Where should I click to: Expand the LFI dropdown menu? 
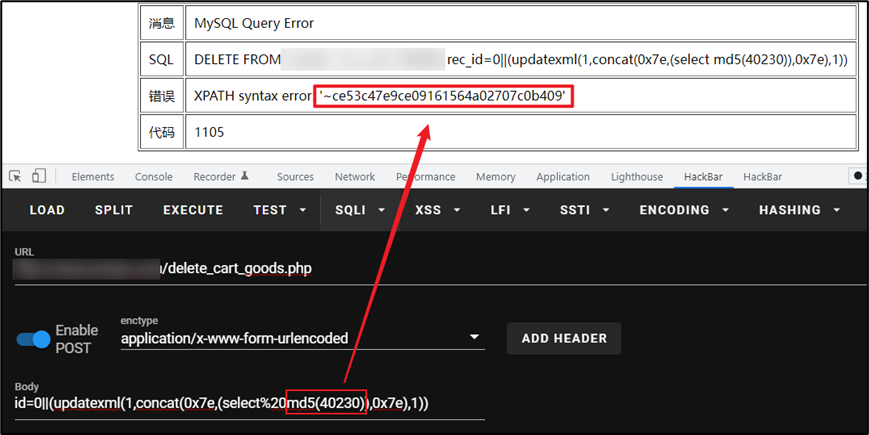510,210
